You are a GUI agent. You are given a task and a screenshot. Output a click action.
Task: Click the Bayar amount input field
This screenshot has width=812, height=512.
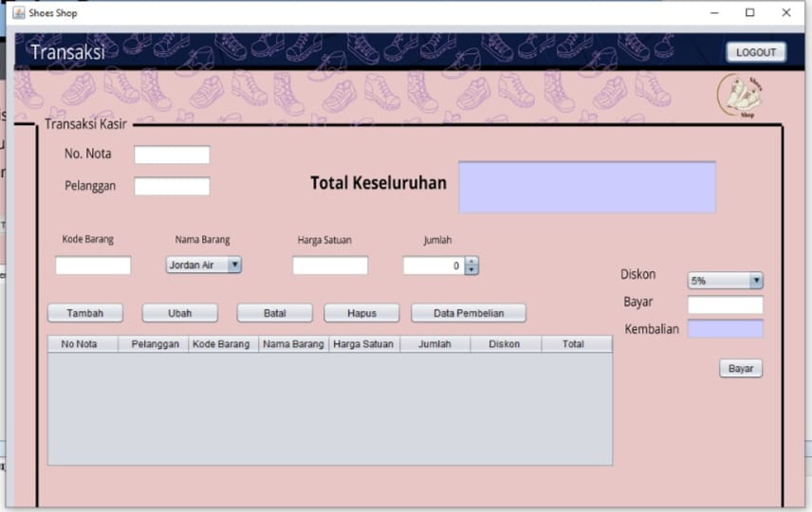pyautogui.click(x=726, y=304)
